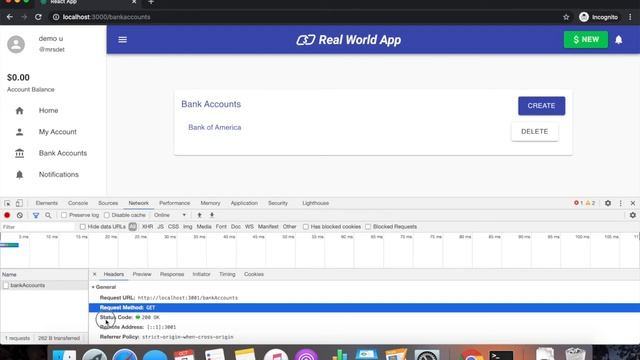Open DevTools settings gear
Image resolution: width=640 pixels, height=360 pixels.
608,203
